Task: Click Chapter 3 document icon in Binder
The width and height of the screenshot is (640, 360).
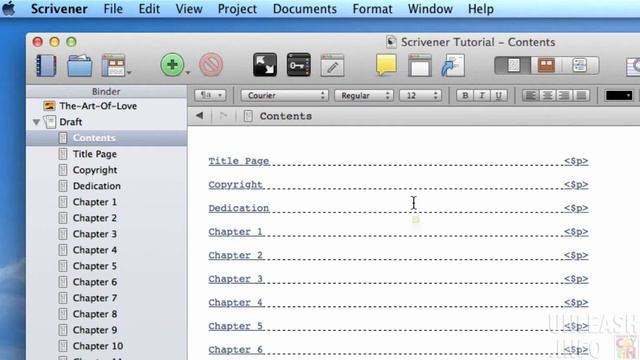Action: [x=62, y=234]
